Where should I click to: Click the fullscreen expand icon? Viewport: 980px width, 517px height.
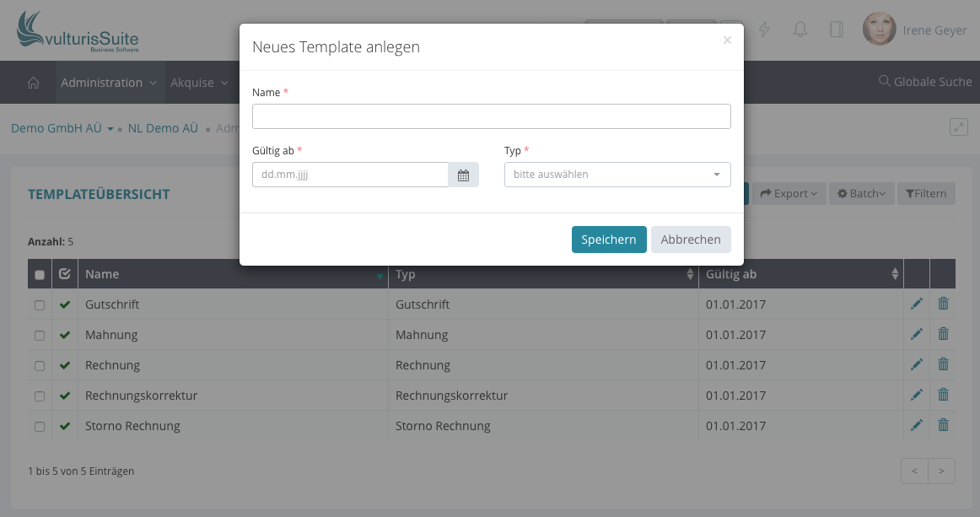[x=958, y=127]
